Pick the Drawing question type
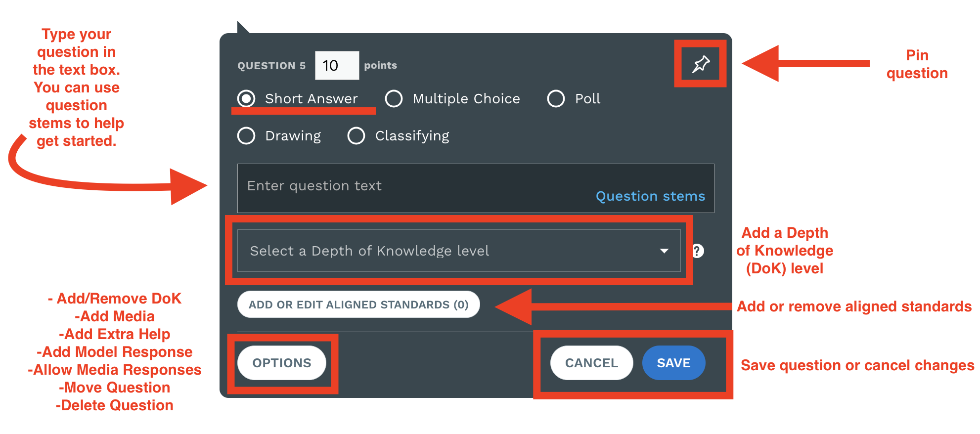This screenshot has height=434, width=980. click(246, 136)
